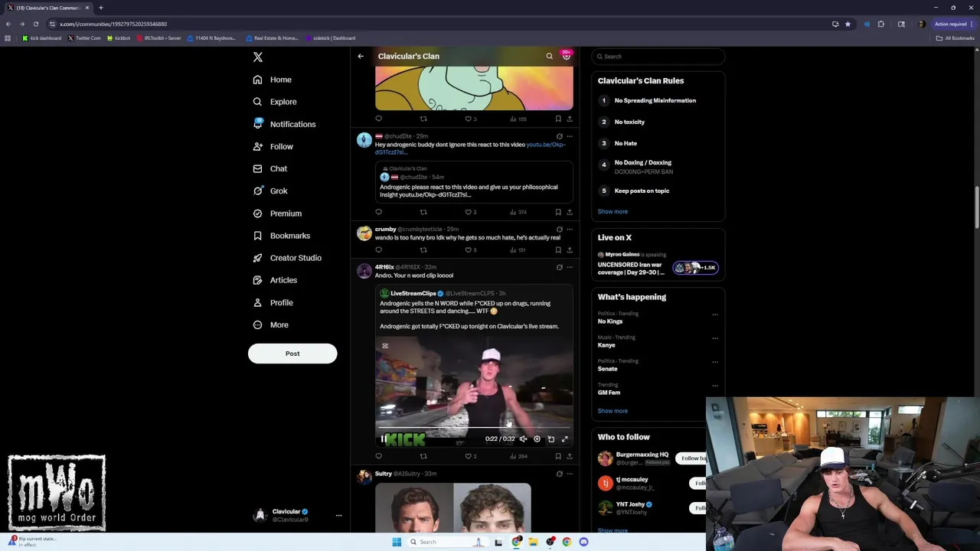Expand the video to fullscreen
Image resolution: width=980 pixels, height=551 pixels.
tap(565, 439)
